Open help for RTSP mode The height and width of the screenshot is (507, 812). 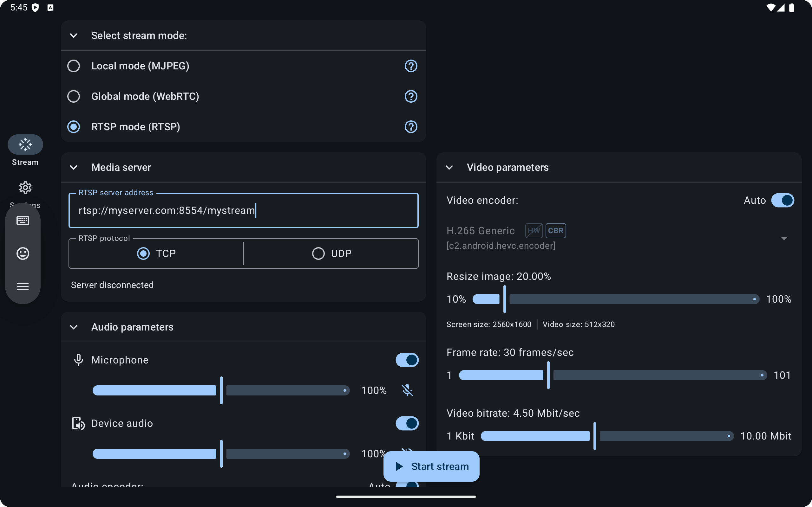(411, 127)
